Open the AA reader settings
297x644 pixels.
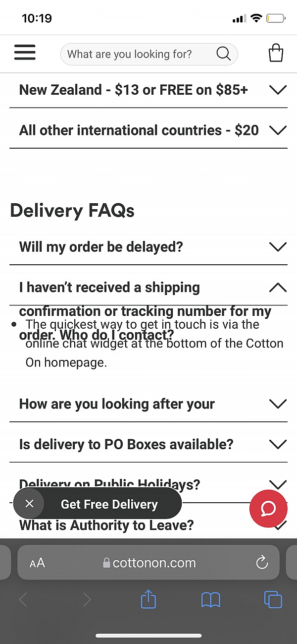(x=37, y=563)
